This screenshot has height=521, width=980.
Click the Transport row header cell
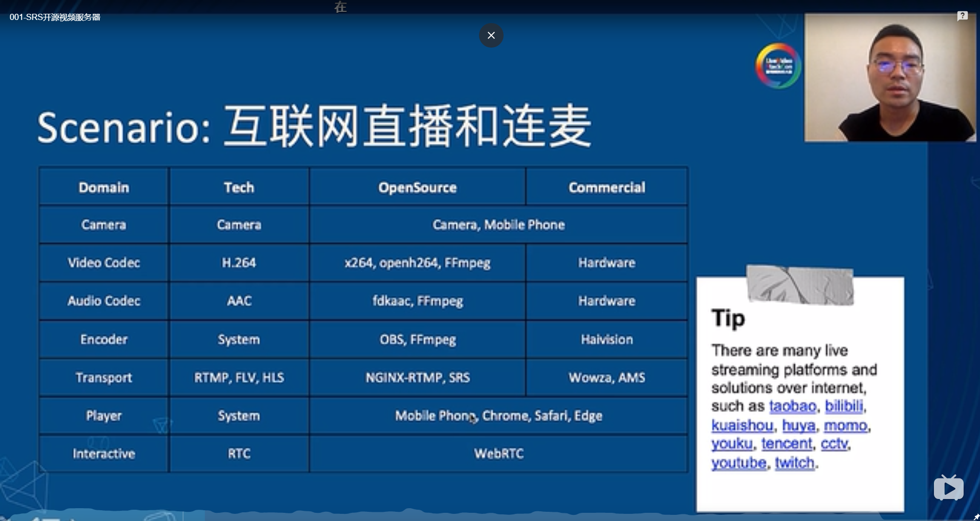click(x=103, y=377)
